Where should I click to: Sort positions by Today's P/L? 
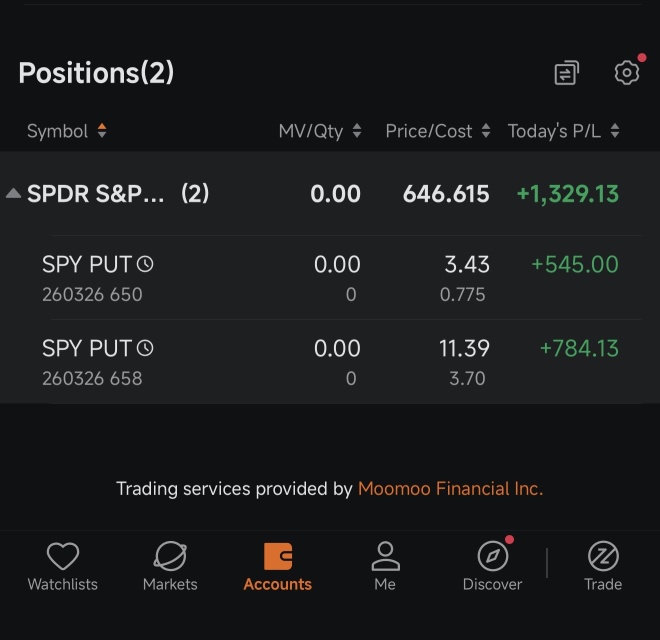pos(564,131)
